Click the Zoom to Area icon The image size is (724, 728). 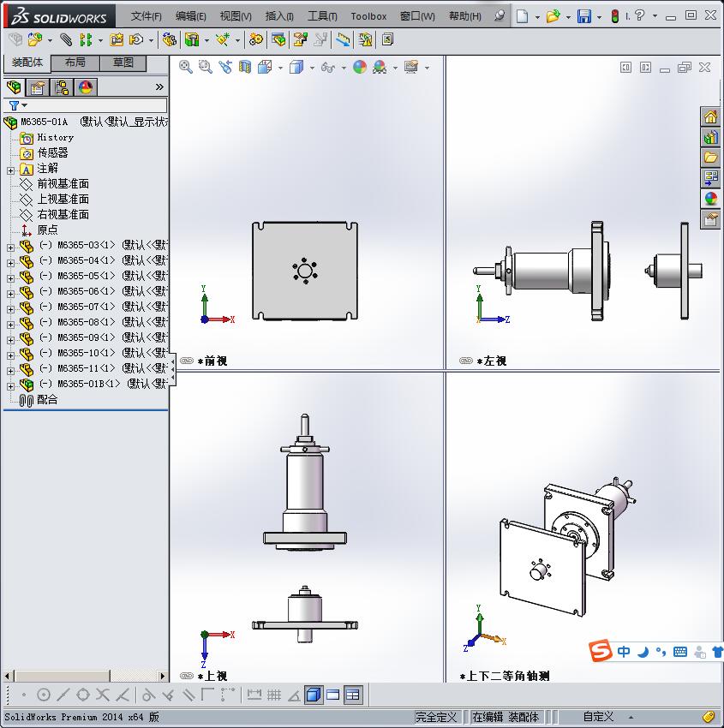point(206,68)
